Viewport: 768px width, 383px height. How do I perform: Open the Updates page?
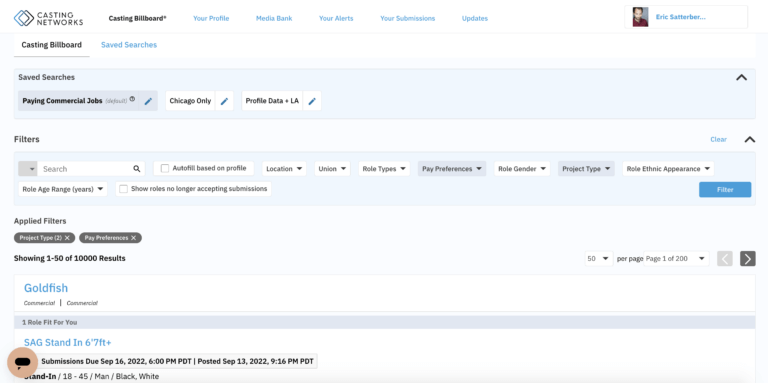point(475,18)
